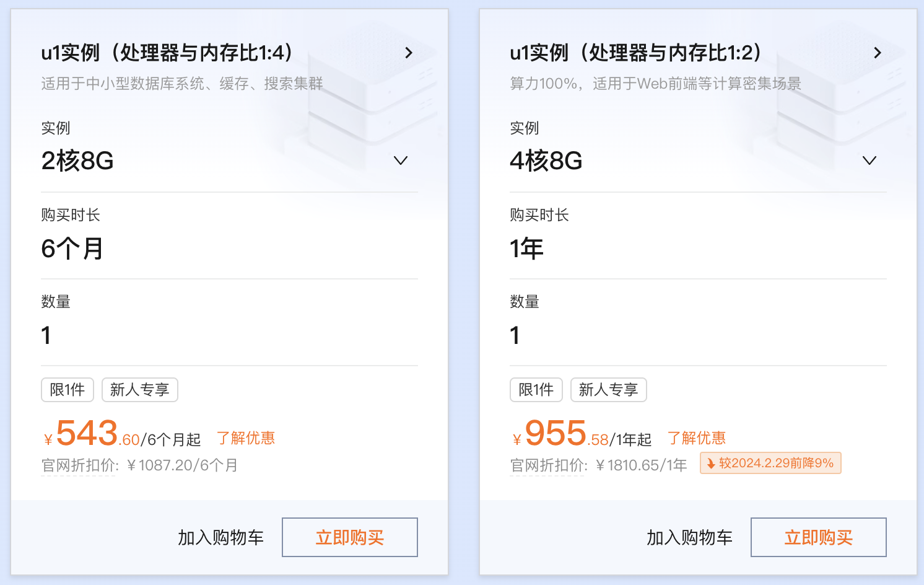
Task: Click the 数量 value on the 2核8G card
Action: [46, 335]
